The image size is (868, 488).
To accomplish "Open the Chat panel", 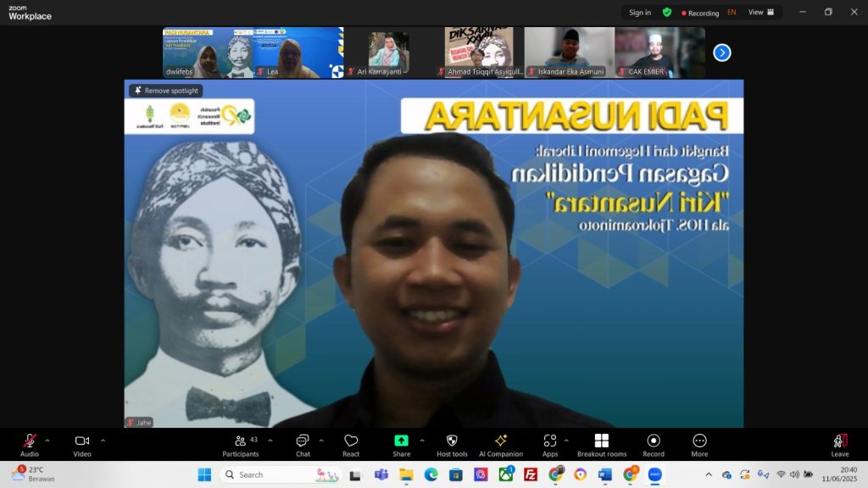I will click(303, 445).
